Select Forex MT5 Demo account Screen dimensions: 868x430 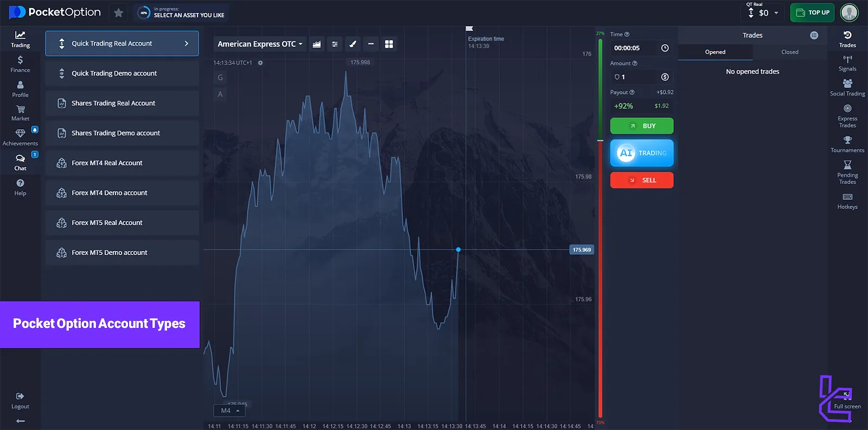coord(122,252)
